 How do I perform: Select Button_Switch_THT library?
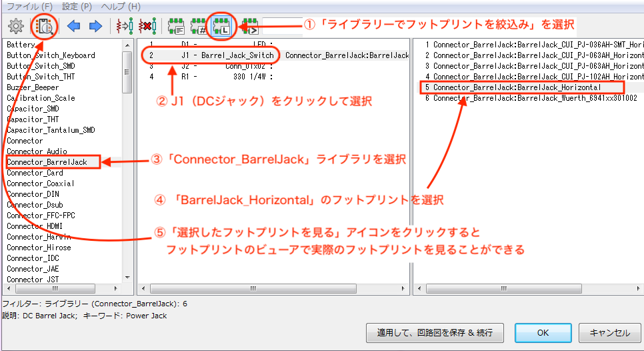click(x=41, y=77)
